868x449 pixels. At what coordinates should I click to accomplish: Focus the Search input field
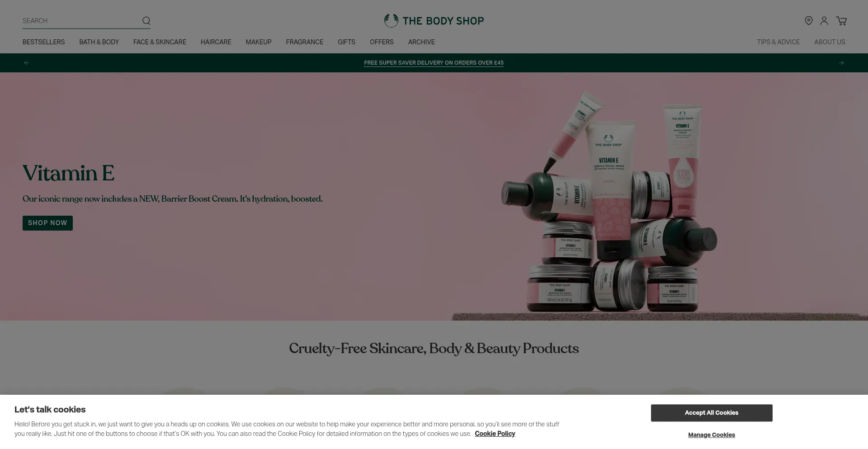[81, 21]
